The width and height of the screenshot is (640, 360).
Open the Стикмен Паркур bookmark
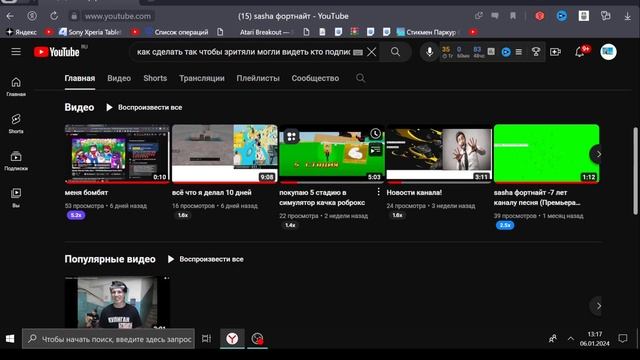[427, 32]
